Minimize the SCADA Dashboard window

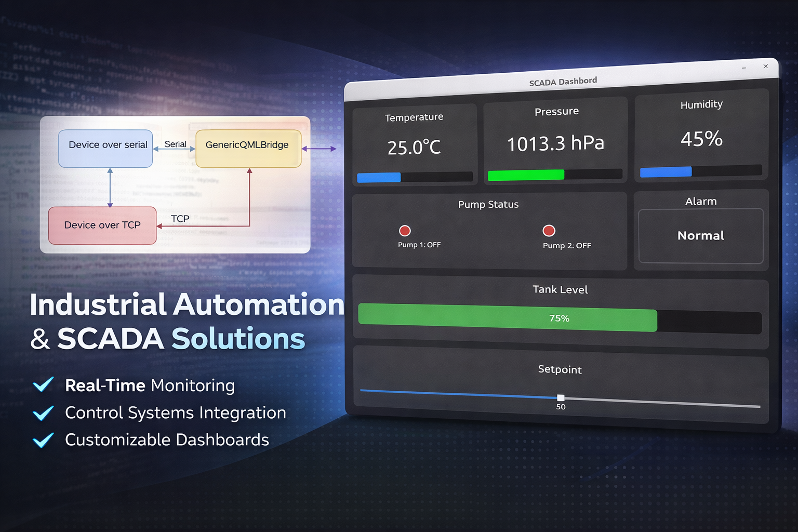[x=744, y=68]
